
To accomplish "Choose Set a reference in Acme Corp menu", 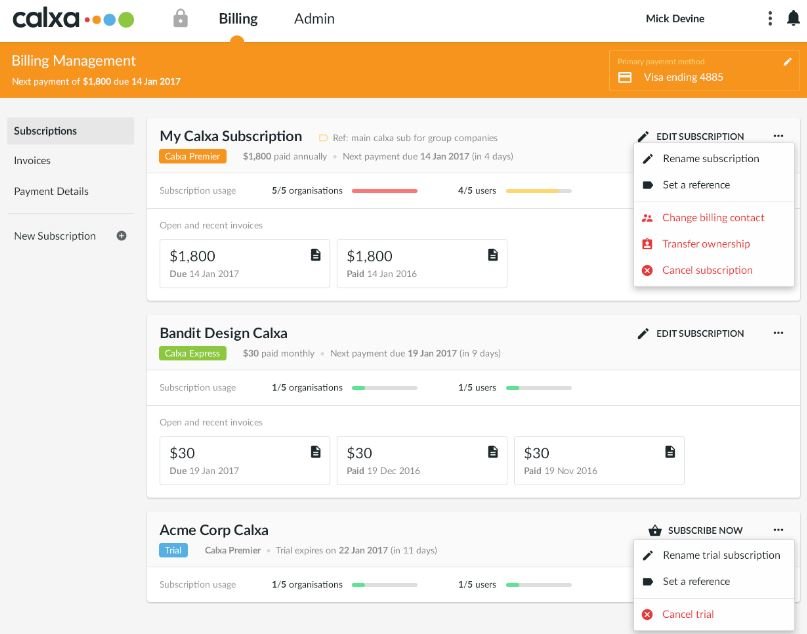I will 714,582.
